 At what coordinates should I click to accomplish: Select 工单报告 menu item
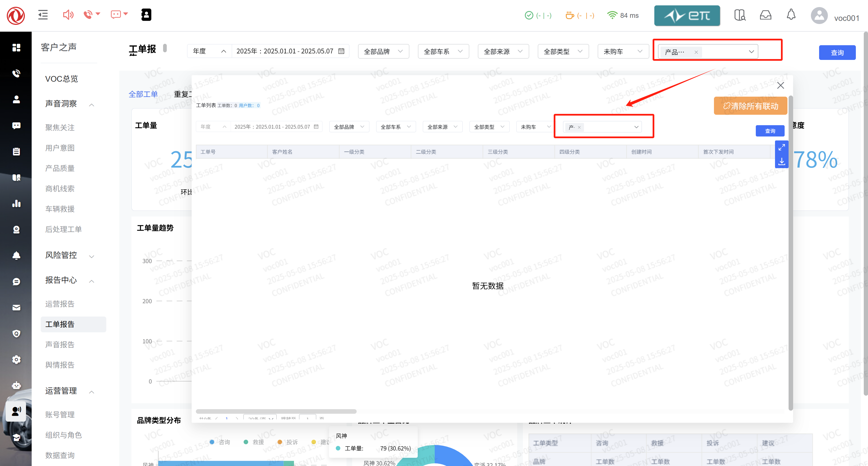click(73, 324)
